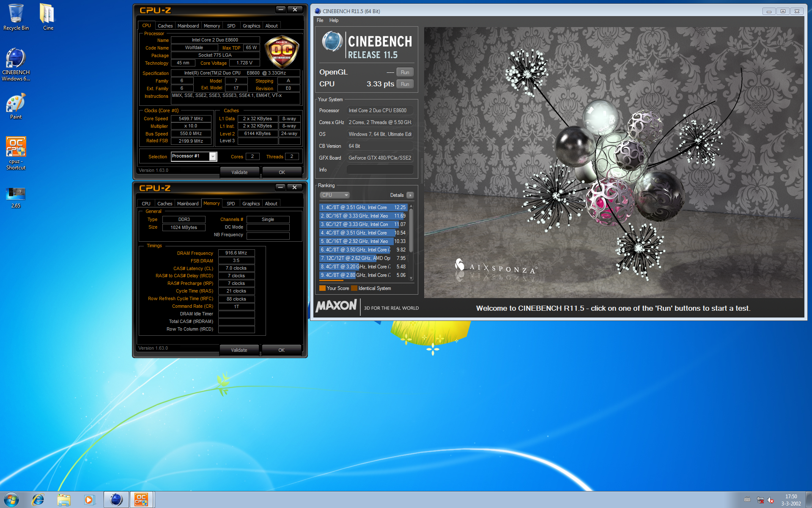Click the GFX Board GeForce GTX 480 field
Image resolution: width=812 pixels, height=508 pixels.
pos(380,158)
